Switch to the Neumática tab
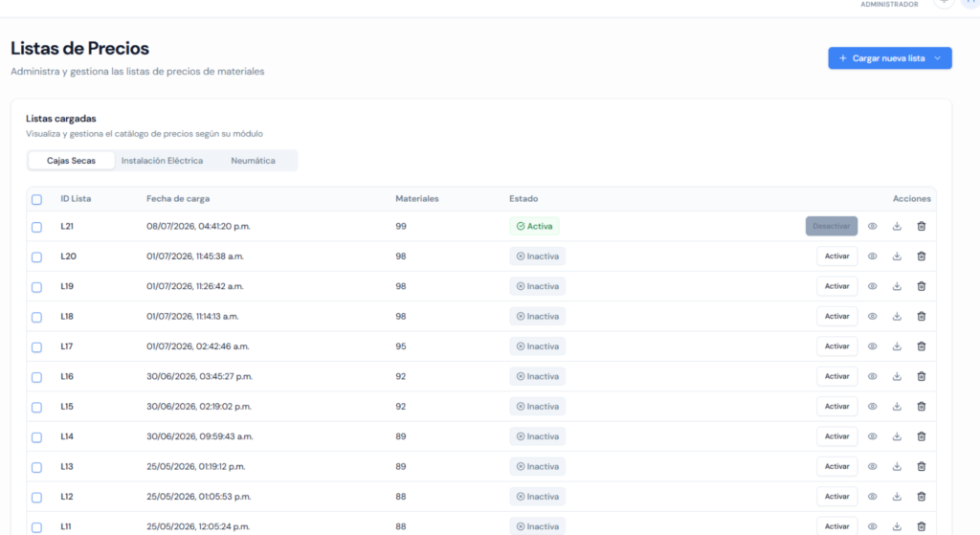The image size is (980, 535). tap(253, 161)
